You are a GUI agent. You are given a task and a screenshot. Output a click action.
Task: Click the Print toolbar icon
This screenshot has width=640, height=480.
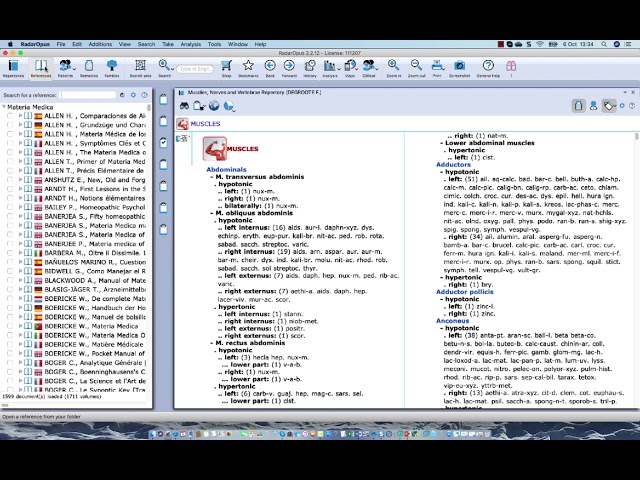coord(437,68)
